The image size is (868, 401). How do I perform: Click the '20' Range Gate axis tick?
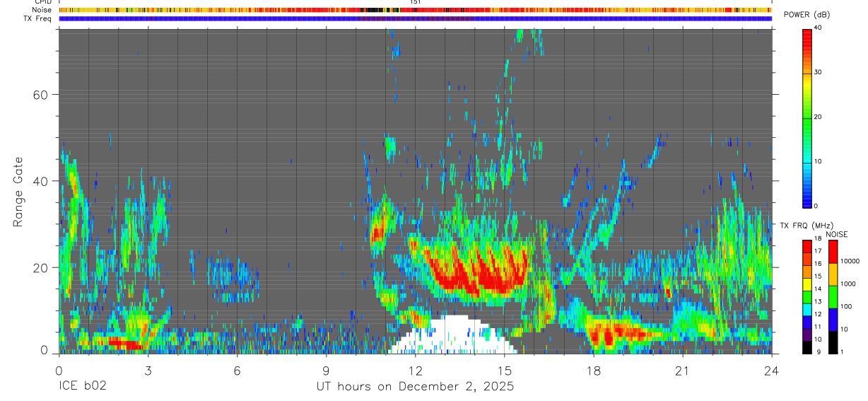pyautogui.click(x=42, y=268)
